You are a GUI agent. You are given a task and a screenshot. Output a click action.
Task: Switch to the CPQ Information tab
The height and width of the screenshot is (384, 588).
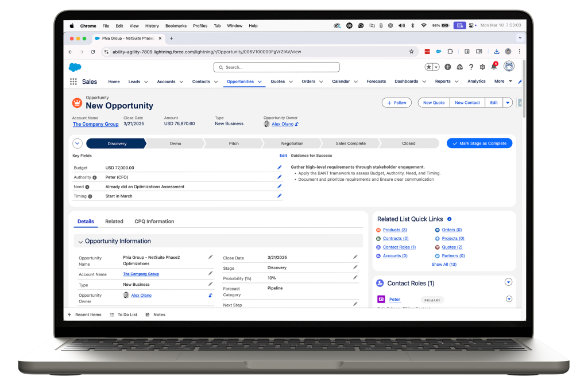pyautogui.click(x=154, y=222)
